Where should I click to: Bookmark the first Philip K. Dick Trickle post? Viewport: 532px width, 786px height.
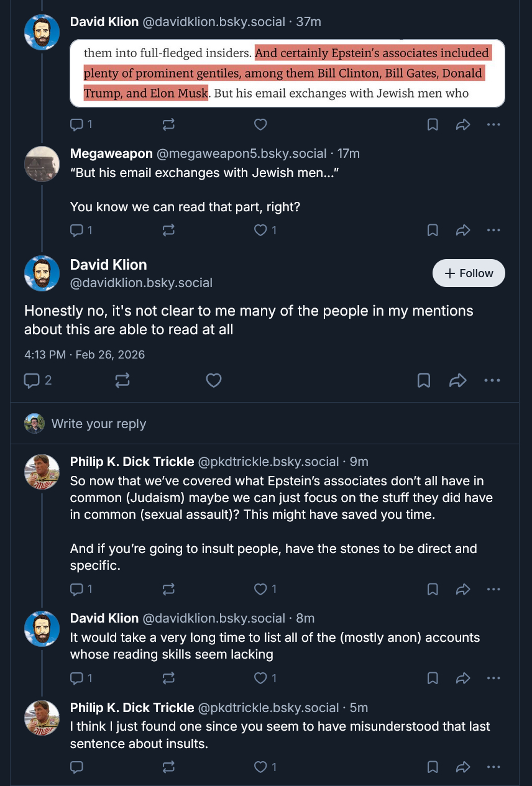433,589
